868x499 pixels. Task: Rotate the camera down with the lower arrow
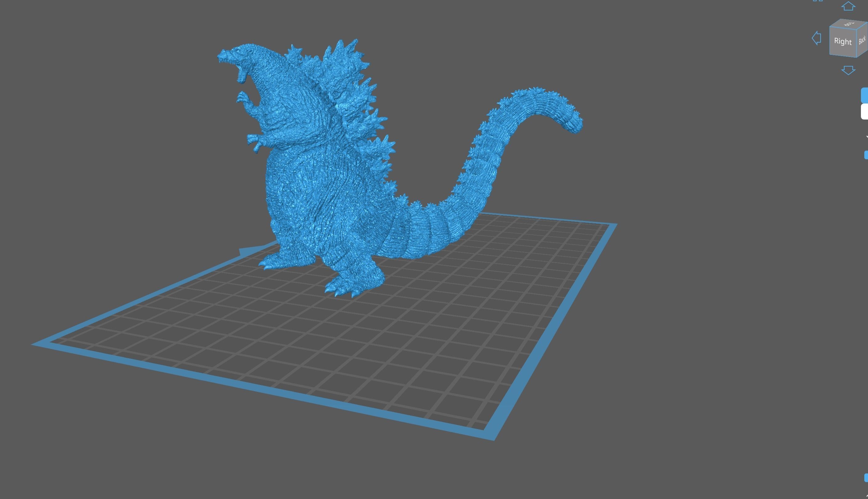[x=848, y=70]
